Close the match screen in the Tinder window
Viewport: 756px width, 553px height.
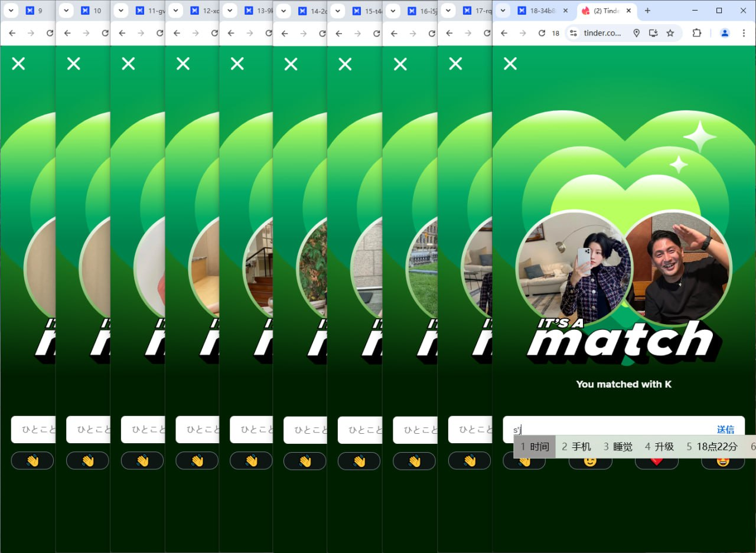pos(510,64)
